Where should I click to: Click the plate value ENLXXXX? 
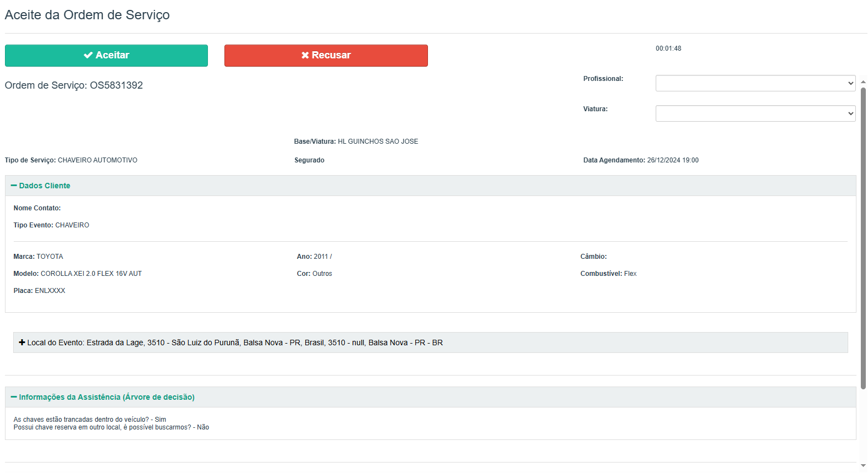(x=50, y=291)
